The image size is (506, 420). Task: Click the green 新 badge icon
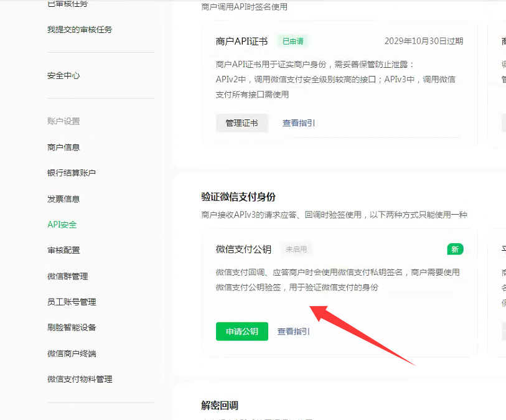click(x=455, y=250)
